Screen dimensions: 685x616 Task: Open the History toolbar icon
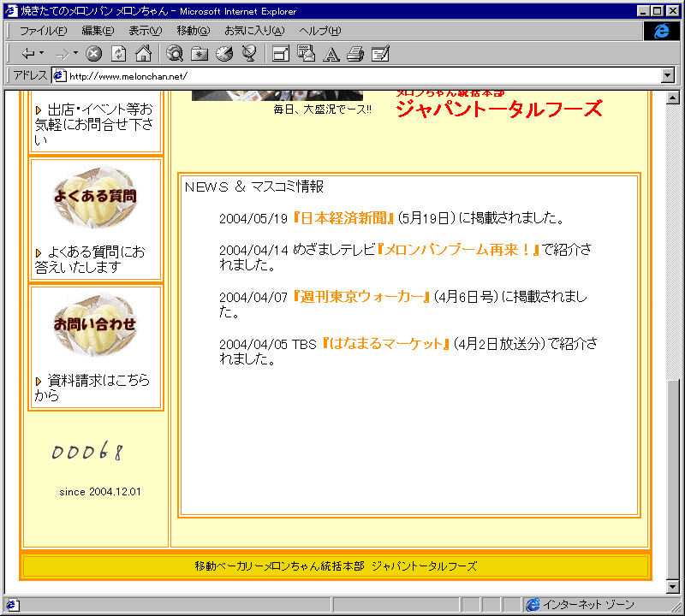tap(224, 54)
